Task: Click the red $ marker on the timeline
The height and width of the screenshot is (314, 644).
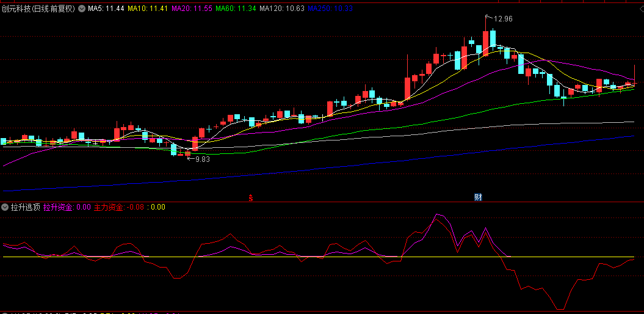Action: [x=251, y=198]
